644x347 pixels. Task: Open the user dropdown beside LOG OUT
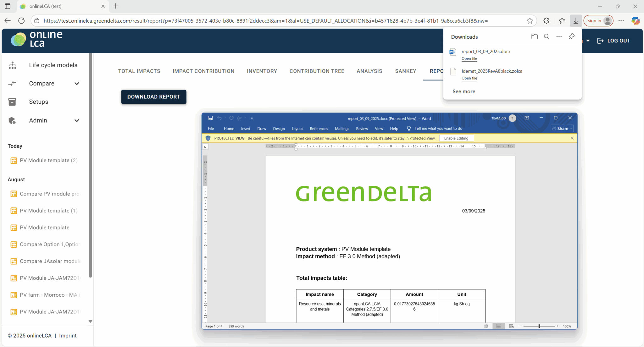588,41
